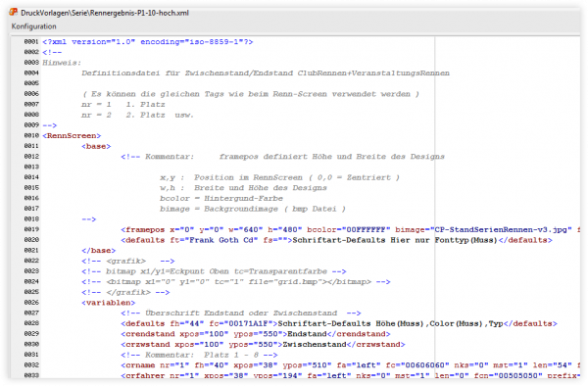The height and width of the screenshot is (386, 588).
Task: Click the opening base tag on line 0011
Action: [96, 146]
